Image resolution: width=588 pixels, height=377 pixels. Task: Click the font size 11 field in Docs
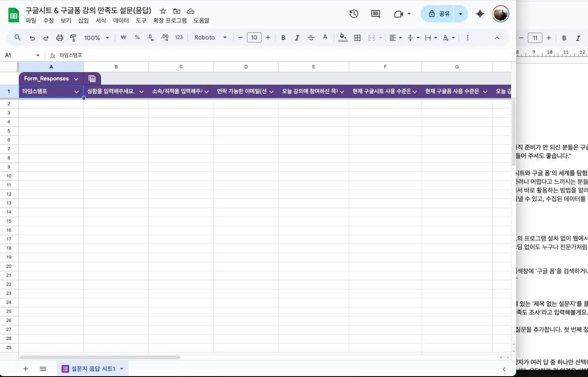pyautogui.click(x=535, y=38)
